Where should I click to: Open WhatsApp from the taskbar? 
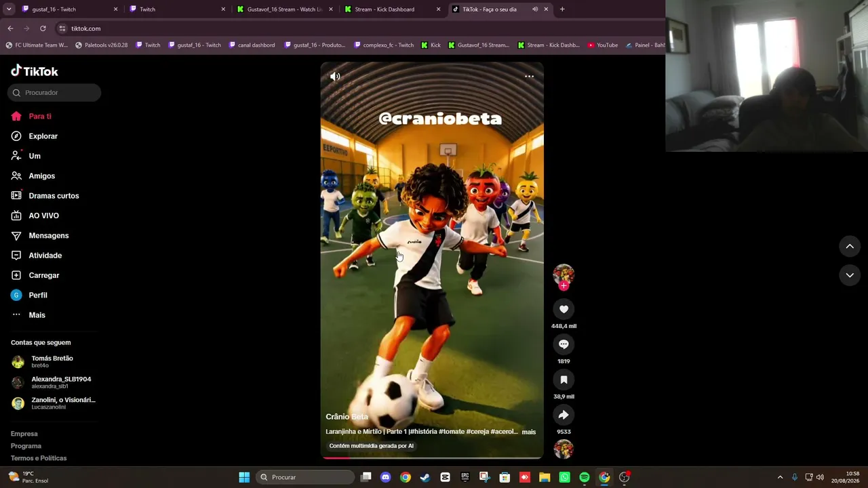(564, 477)
